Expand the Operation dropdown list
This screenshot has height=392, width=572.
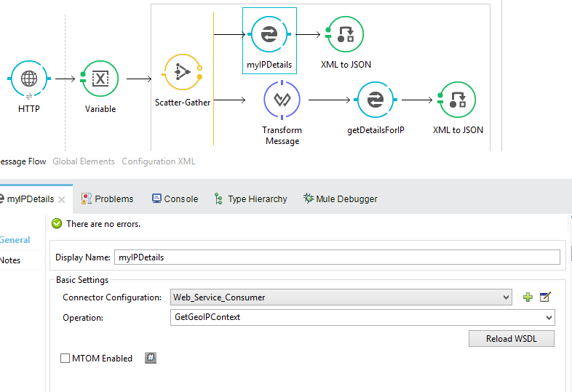pyautogui.click(x=549, y=317)
